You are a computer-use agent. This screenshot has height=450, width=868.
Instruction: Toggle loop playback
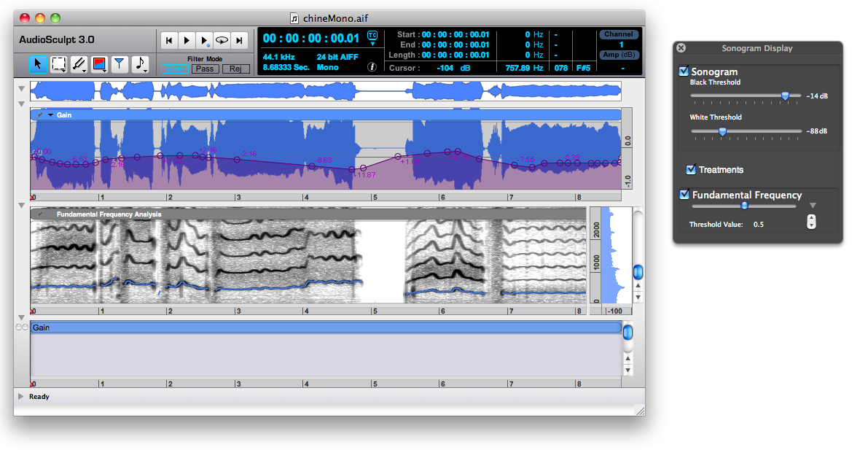coord(222,41)
